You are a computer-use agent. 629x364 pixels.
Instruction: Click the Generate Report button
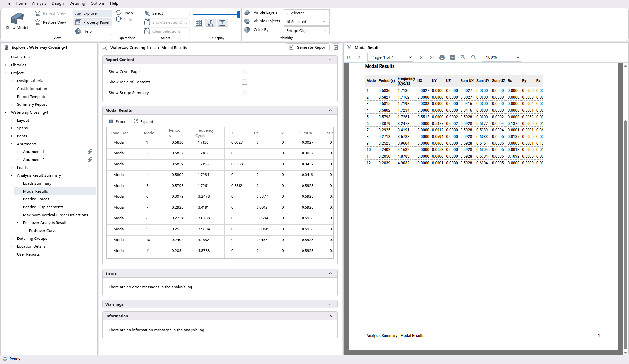click(307, 47)
